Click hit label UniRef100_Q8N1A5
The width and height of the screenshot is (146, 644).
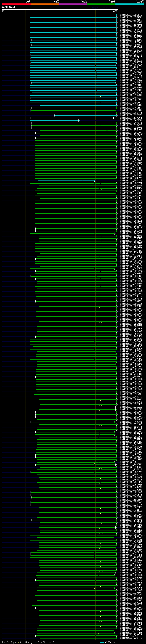click(x=131, y=151)
